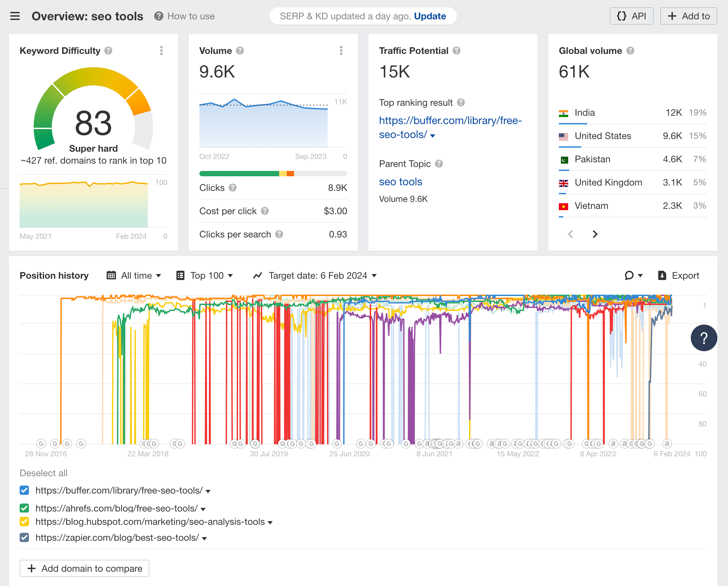Open the annotations speech bubble icon
Viewport: 728px width, 586px height.
point(629,275)
